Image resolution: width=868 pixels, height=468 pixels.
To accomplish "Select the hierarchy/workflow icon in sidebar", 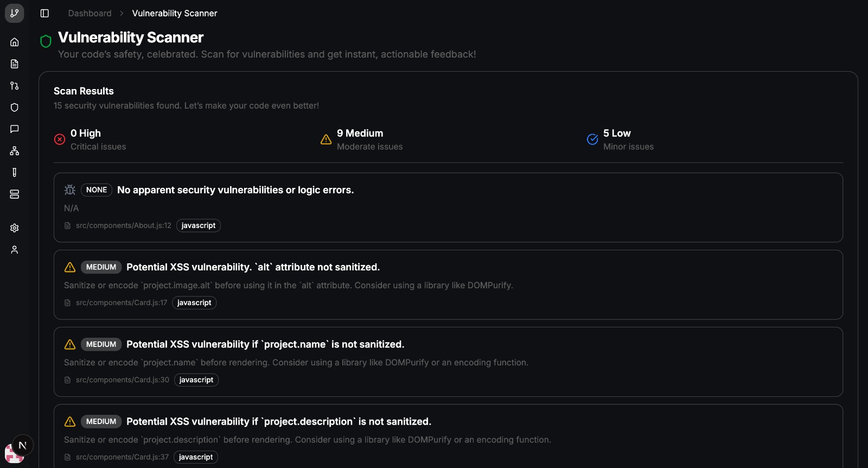I will pyautogui.click(x=14, y=150).
